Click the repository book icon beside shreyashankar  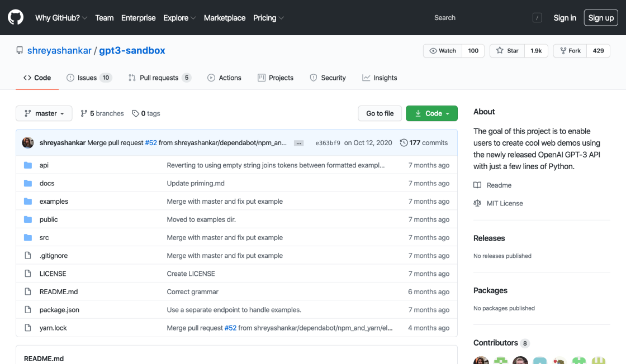(19, 51)
